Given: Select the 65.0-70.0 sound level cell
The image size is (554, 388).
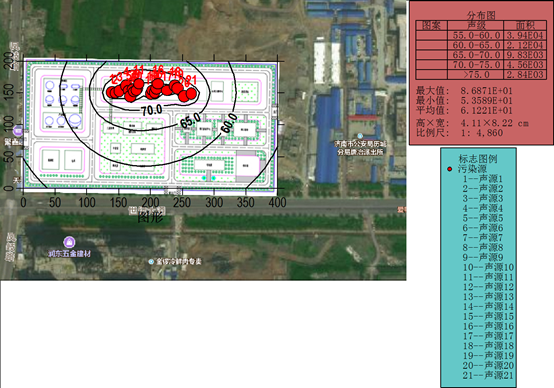Looking at the screenshot, I should click(477, 55).
